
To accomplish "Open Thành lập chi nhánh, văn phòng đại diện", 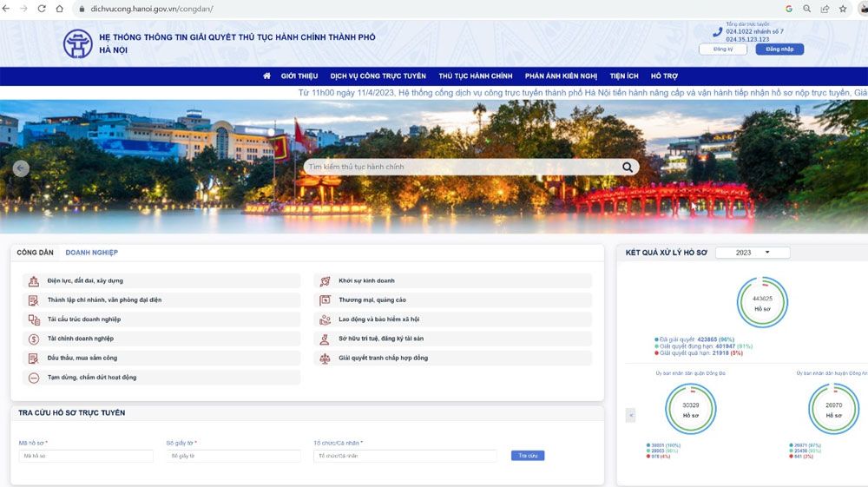I will [x=104, y=300].
